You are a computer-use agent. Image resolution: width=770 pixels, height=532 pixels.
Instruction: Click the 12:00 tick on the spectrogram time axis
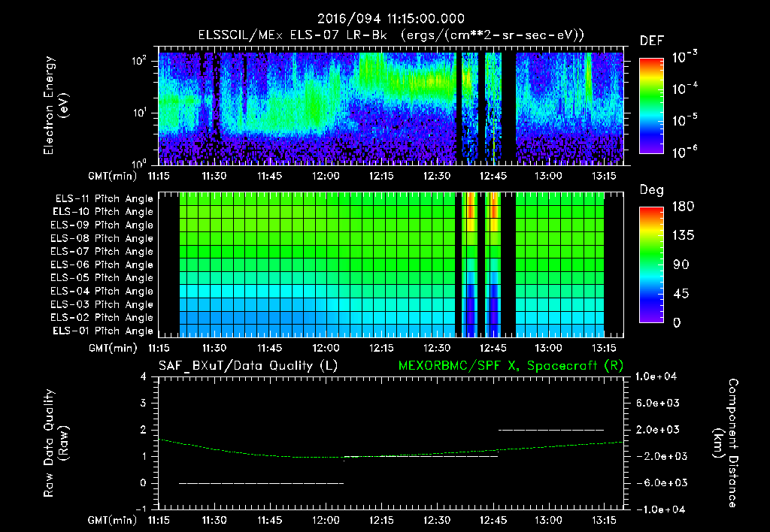click(326, 176)
